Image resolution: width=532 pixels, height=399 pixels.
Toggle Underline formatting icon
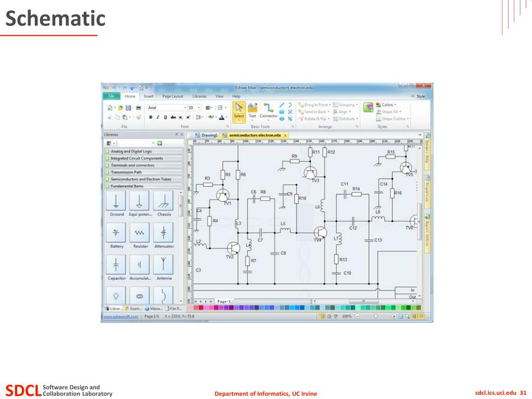click(x=165, y=117)
